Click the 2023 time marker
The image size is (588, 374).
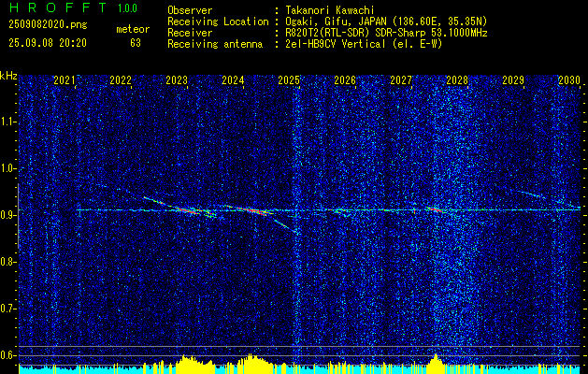pyautogui.click(x=177, y=80)
